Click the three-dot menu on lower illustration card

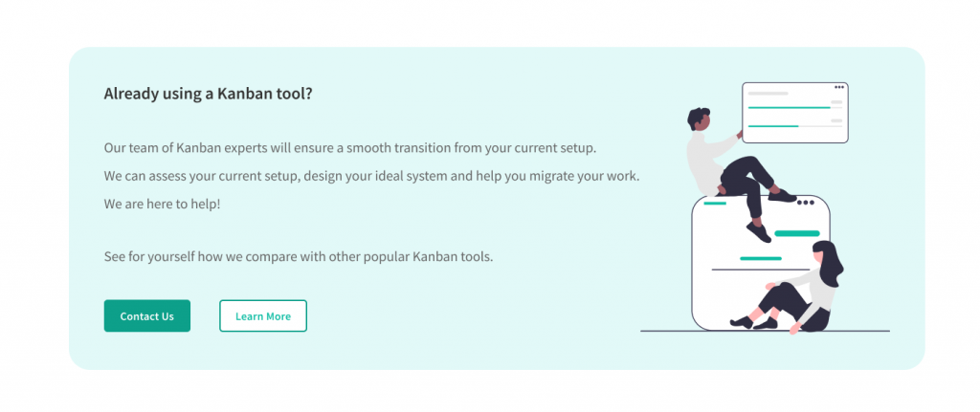pos(805,202)
